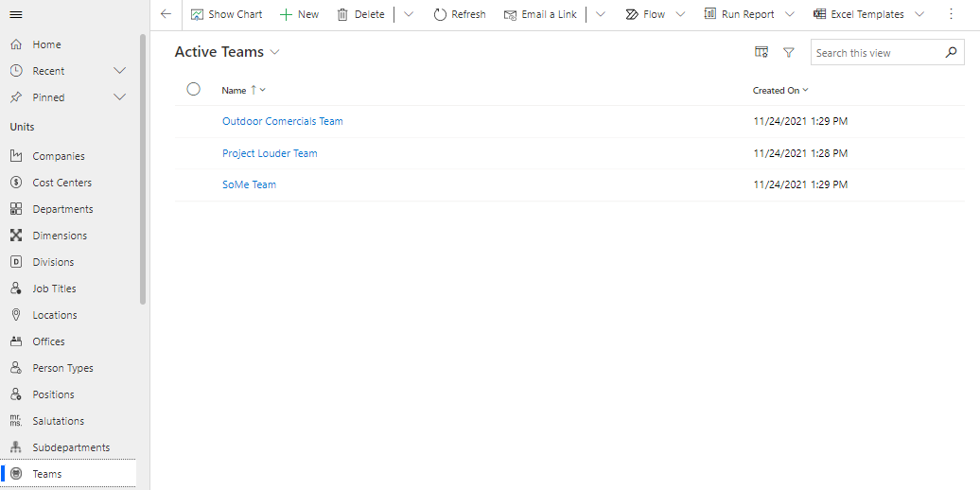Click Show Chart in toolbar
This screenshot has height=490, width=980.
tap(227, 14)
